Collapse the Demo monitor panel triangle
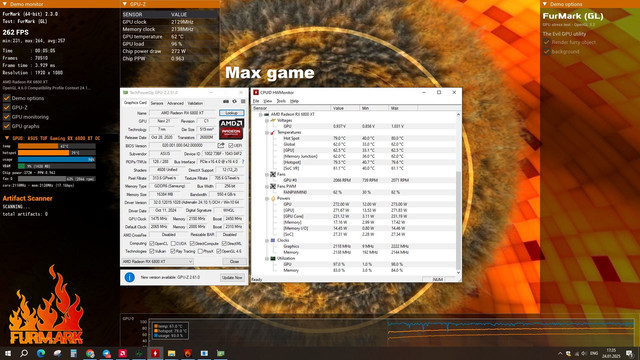640x360 pixels. point(4,4)
